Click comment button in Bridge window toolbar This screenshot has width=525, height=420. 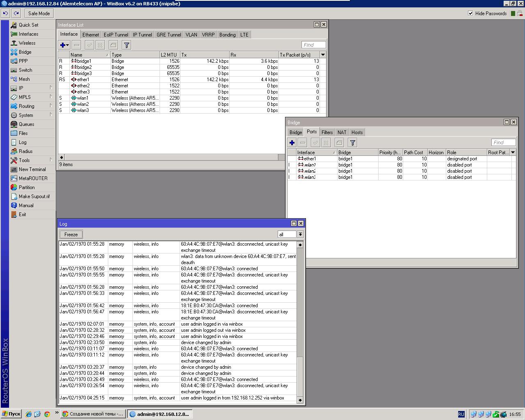(x=339, y=143)
